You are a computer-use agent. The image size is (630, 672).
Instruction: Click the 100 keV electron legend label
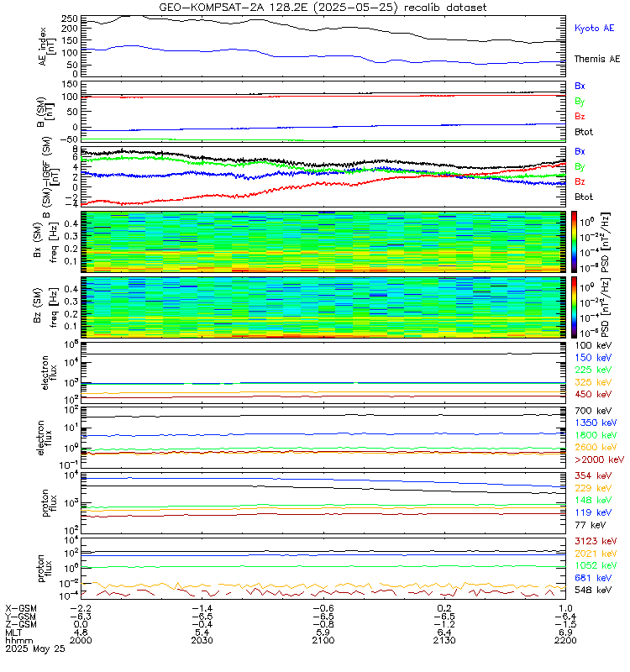(x=593, y=345)
